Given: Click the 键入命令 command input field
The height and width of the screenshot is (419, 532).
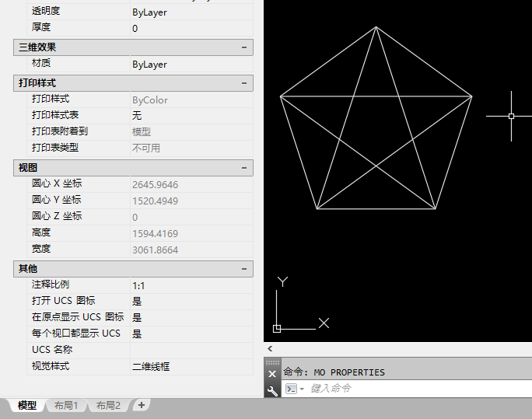Looking at the screenshot, I should pos(419,389).
